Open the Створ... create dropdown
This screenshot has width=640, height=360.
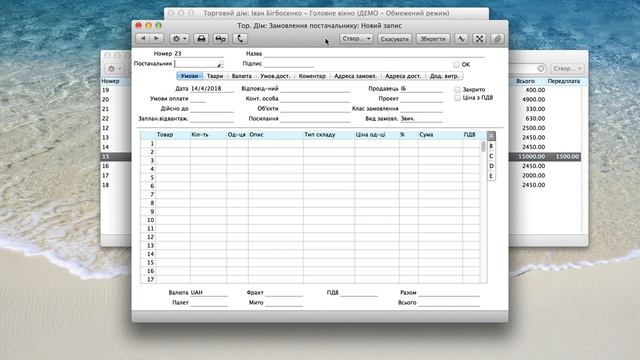[356, 38]
